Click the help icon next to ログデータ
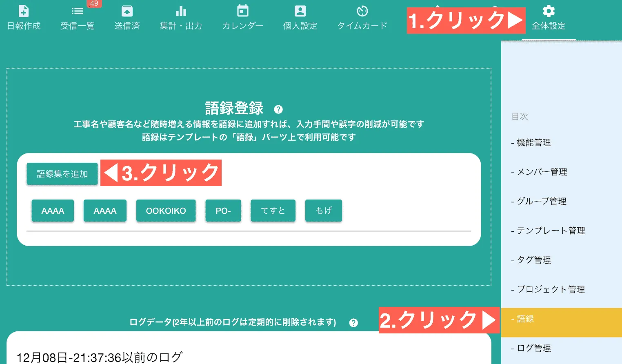 point(353,322)
